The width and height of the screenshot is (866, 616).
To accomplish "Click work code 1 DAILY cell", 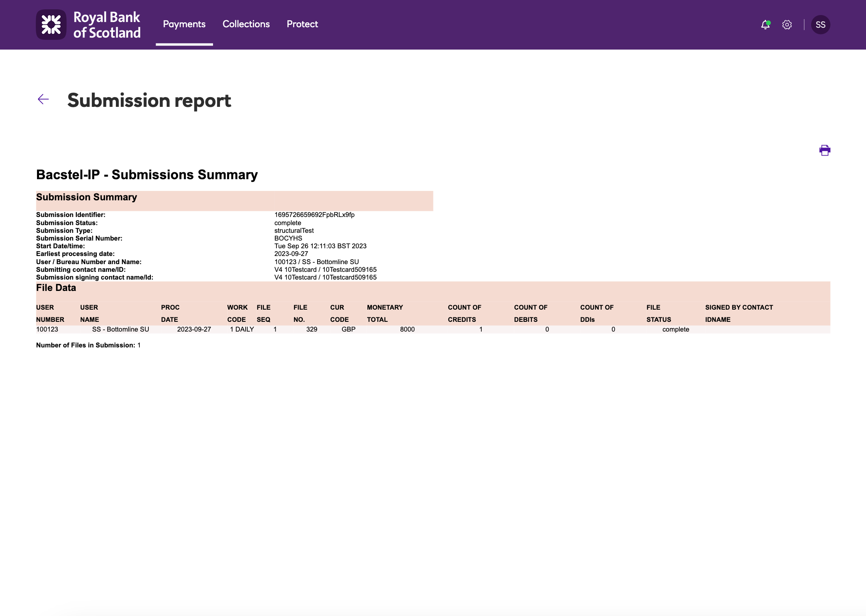I will 242,329.
